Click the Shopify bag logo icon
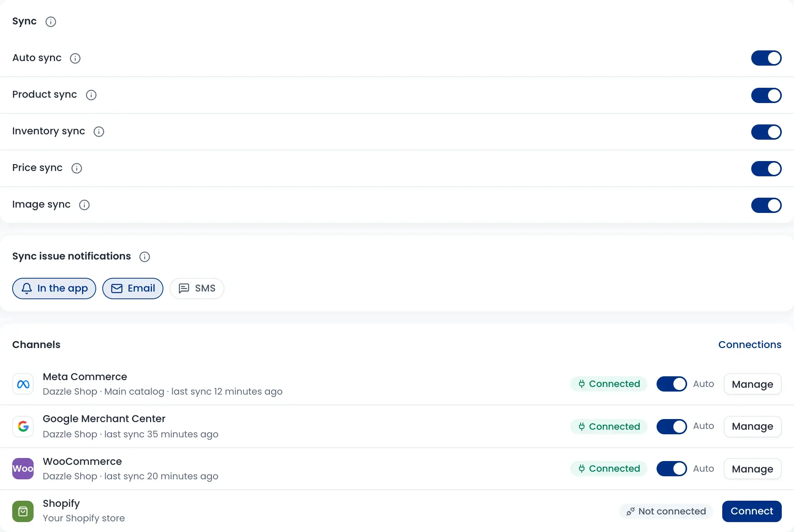 (x=23, y=511)
